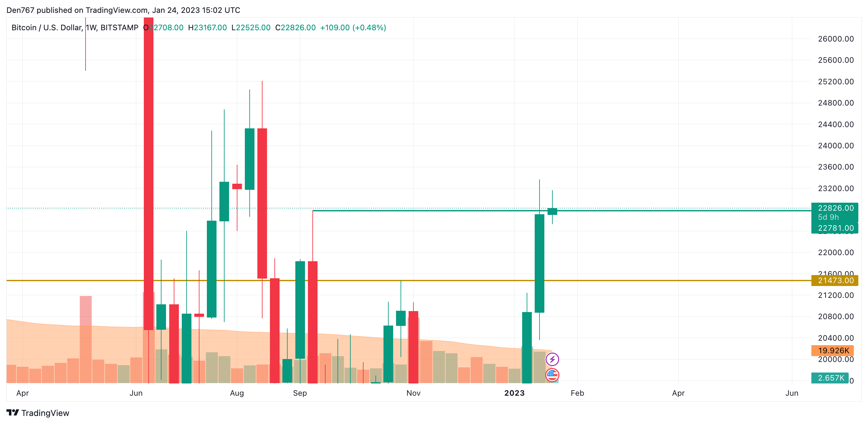Click the Feb label on the time axis
This screenshot has width=868, height=424.
(x=577, y=393)
